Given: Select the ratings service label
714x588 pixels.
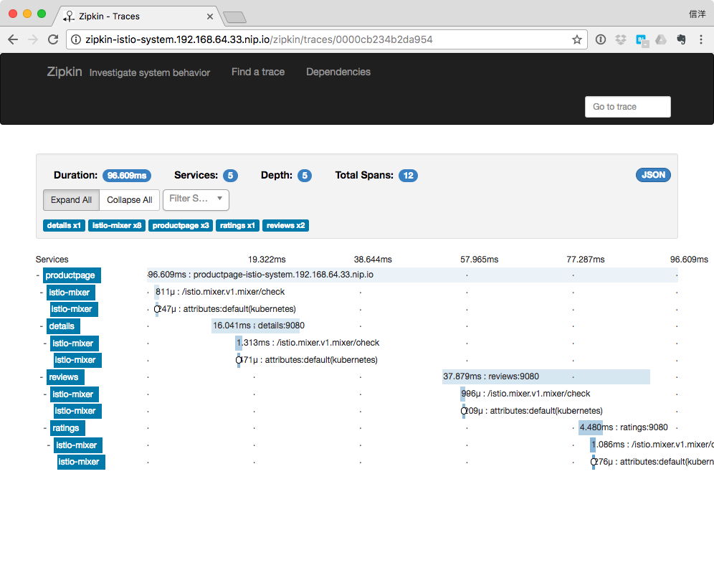Looking at the screenshot, I should point(67,428).
